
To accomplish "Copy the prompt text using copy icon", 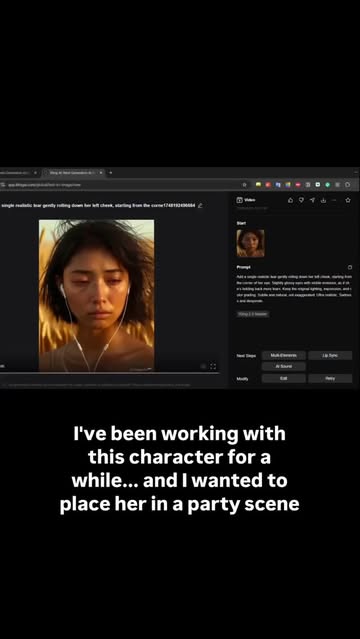I will pyautogui.click(x=349, y=267).
